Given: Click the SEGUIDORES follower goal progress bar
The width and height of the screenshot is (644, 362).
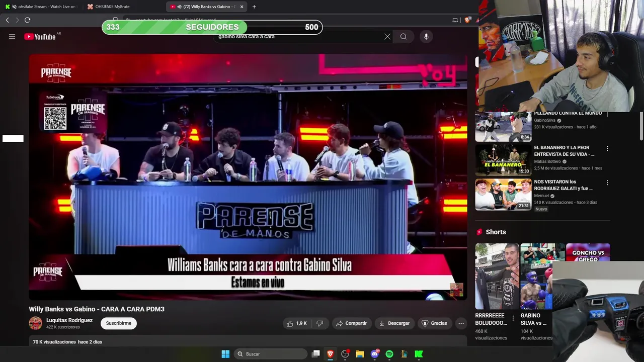Looking at the screenshot, I should 212,27.
